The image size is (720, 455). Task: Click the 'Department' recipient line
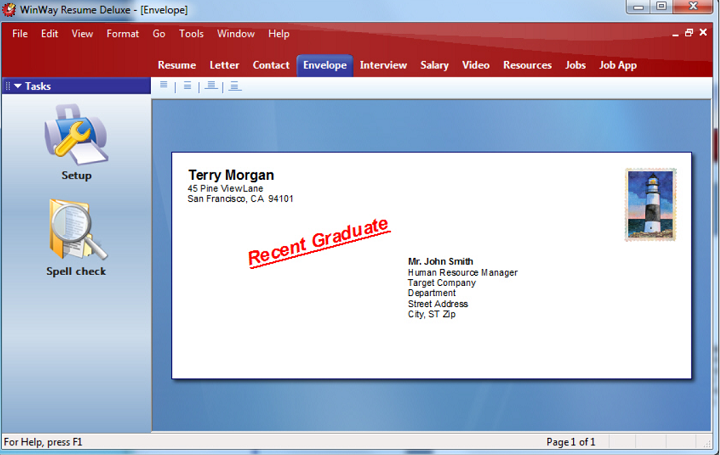432,293
